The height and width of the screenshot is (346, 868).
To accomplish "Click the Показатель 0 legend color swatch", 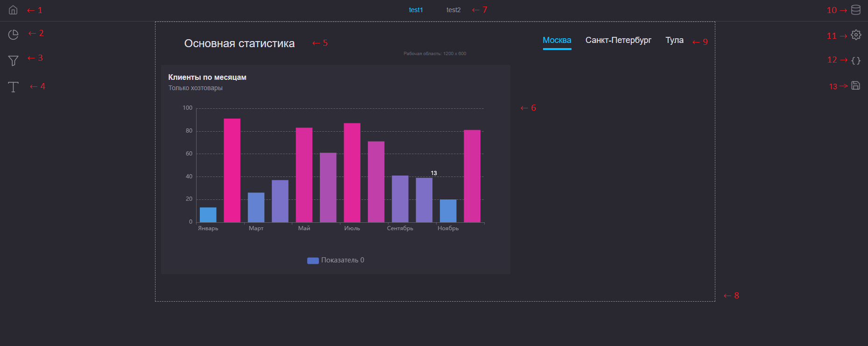I will 313,261.
